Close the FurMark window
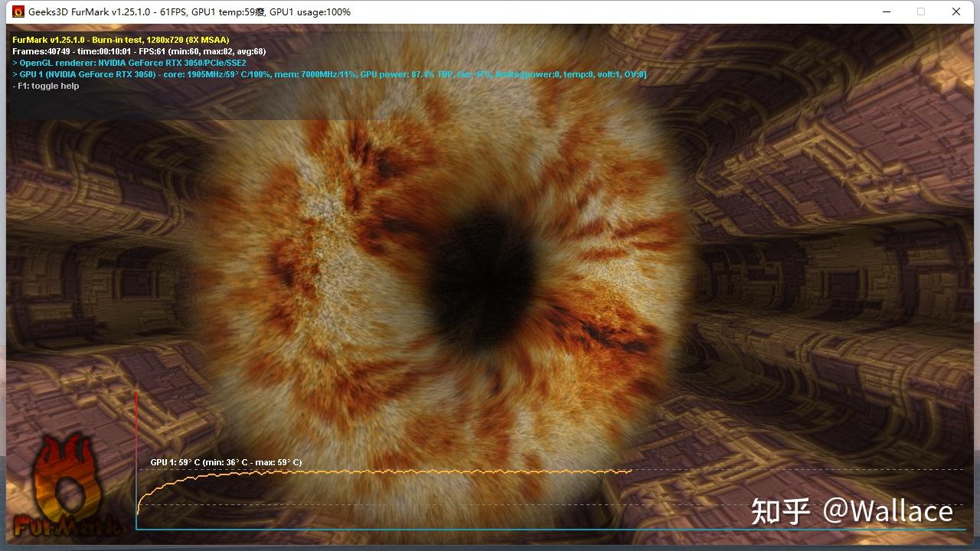The width and height of the screenshot is (980, 551). coord(956,12)
